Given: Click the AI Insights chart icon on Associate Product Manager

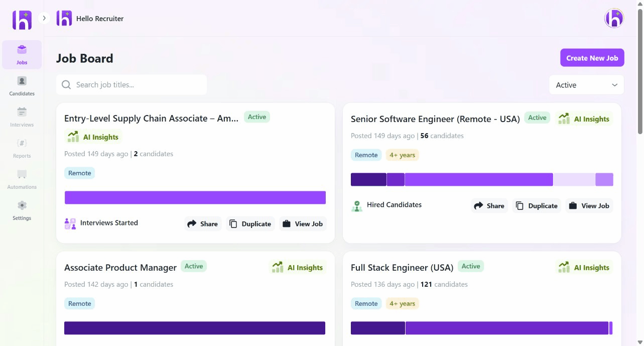Looking at the screenshot, I should click(x=277, y=267).
